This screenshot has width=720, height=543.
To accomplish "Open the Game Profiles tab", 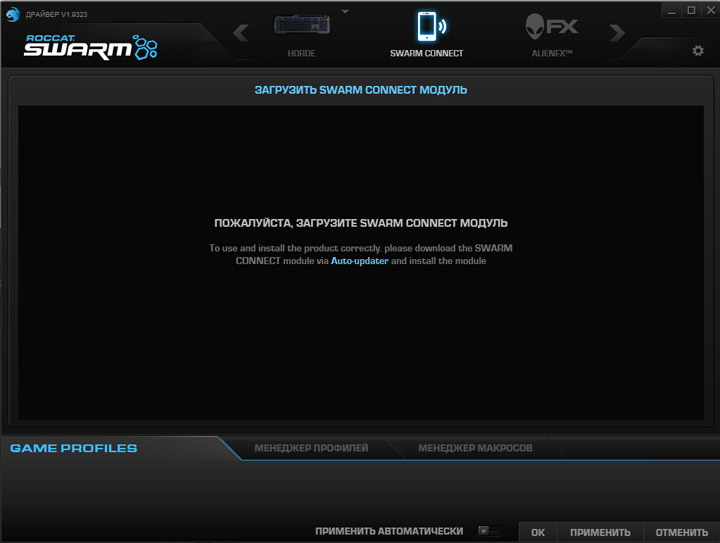I will (73, 448).
